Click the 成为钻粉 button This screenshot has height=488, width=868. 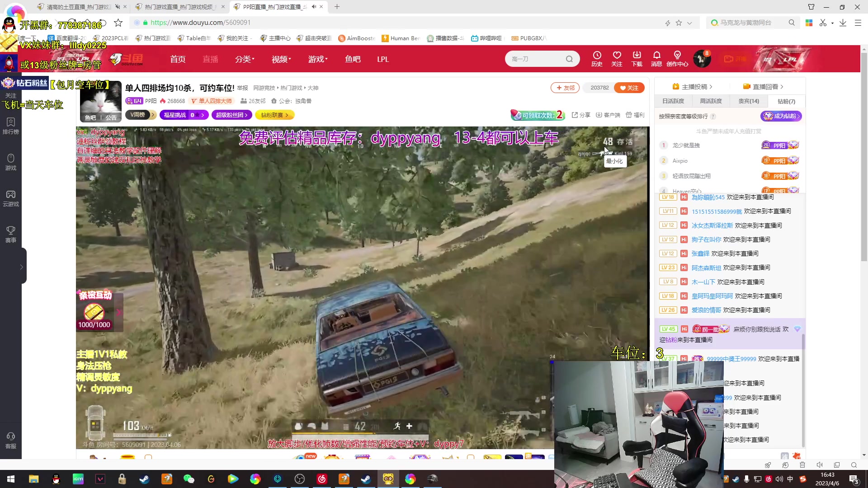click(x=781, y=116)
